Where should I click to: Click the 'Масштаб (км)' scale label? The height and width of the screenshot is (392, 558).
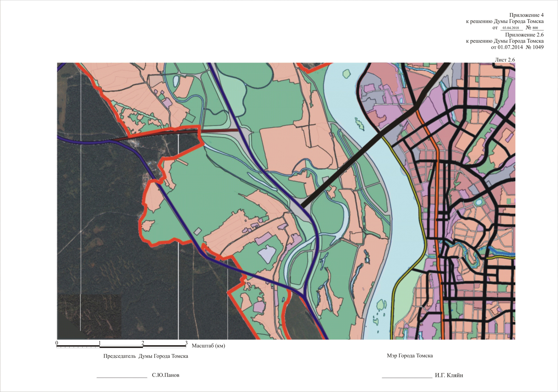coord(208,346)
